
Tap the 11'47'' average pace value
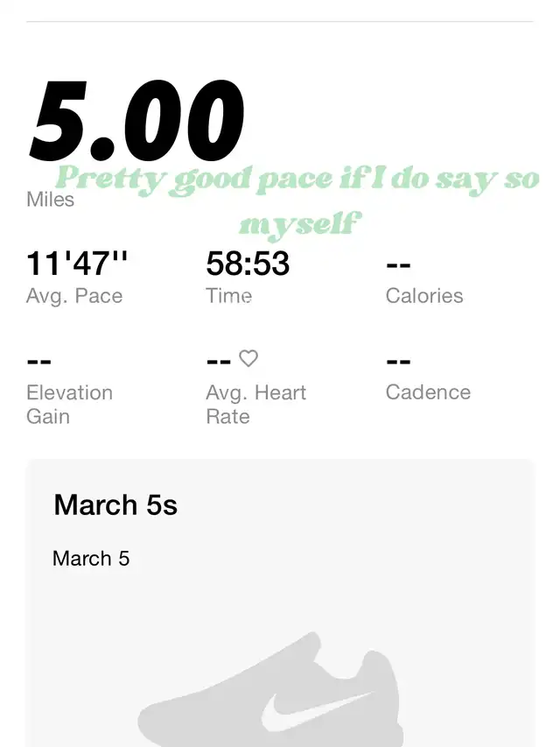pyautogui.click(x=77, y=264)
